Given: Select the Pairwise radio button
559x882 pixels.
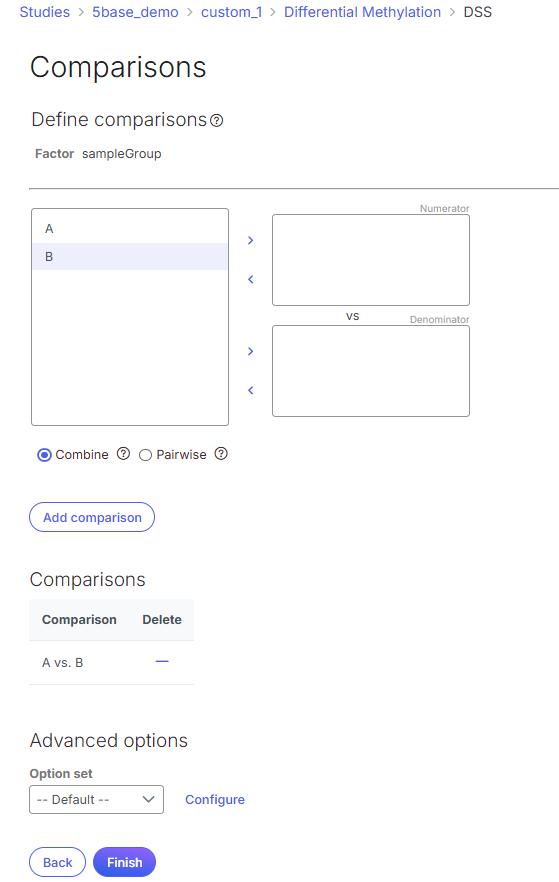Looking at the screenshot, I should tap(145, 455).
